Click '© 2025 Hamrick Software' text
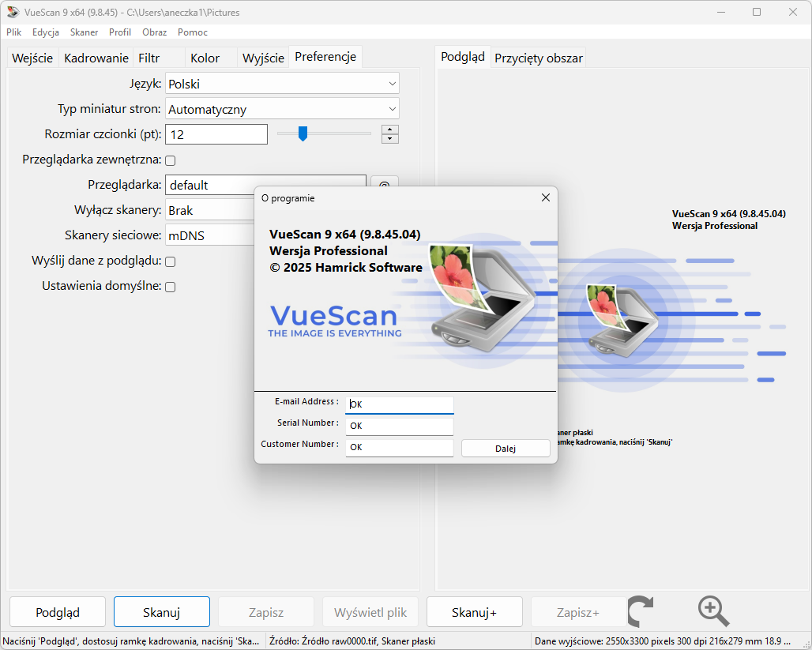Image resolution: width=812 pixels, height=650 pixels. click(346, 267)
